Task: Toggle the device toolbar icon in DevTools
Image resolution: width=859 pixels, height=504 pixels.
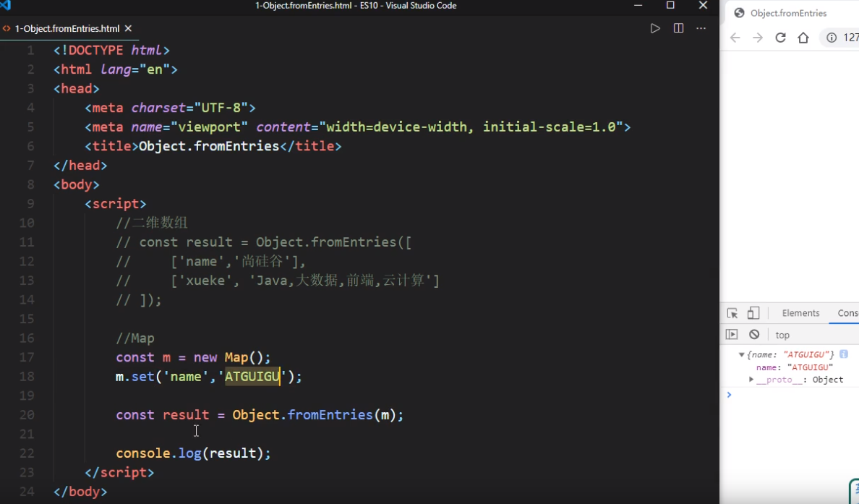Action: click(753, 312)
